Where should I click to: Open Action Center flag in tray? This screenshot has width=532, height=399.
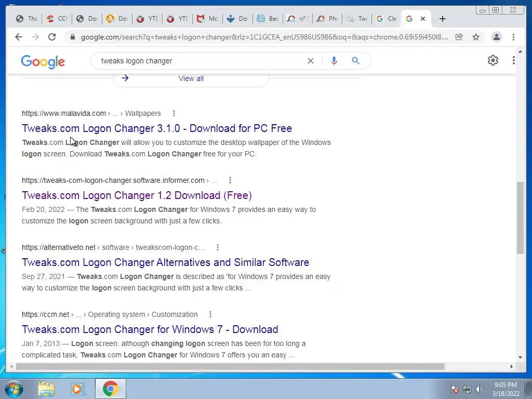(455, 389)
